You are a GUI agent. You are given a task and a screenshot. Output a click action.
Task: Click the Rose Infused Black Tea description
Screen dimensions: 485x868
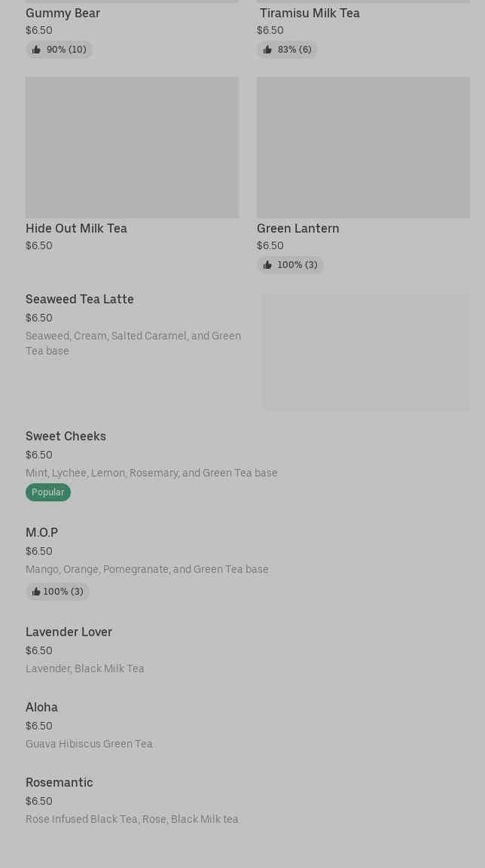click(x=132, y=819)
